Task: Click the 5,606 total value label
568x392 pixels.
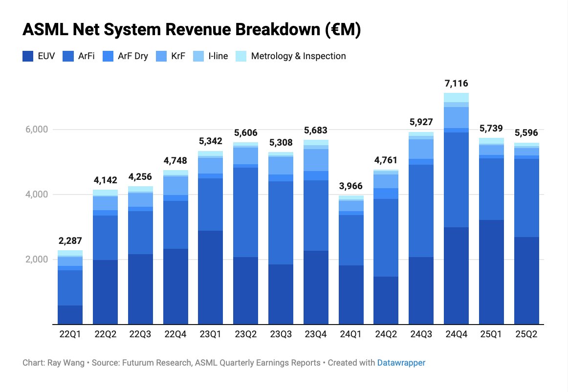Action: coord(245,133)
